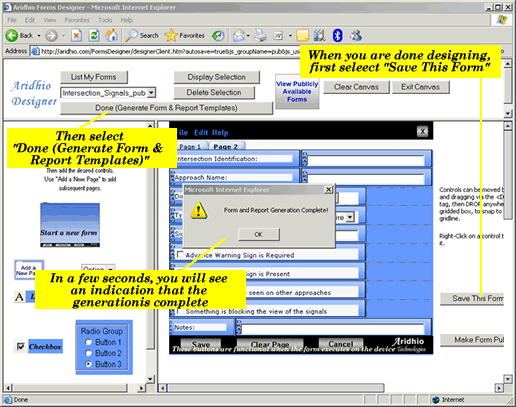Check Something is blocking the view checkbox
Viewport: 516px width, 407px height.
point(180,311)
